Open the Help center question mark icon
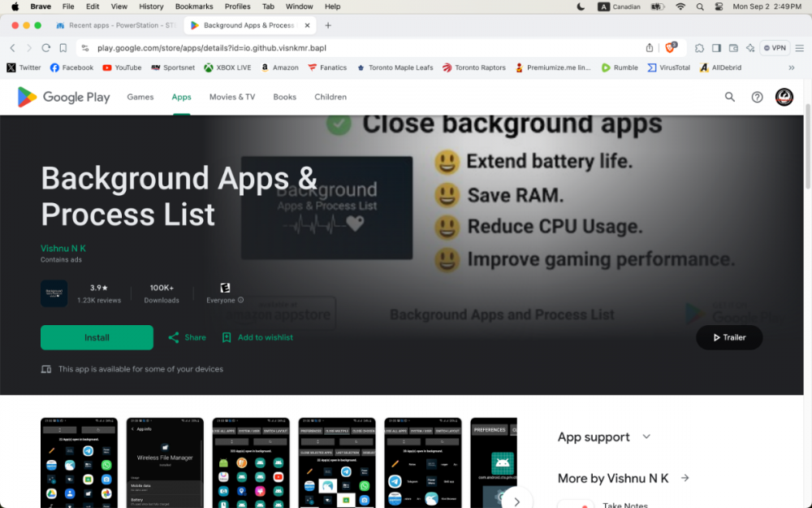Screen dimensions: 812x508 [757, 98]
